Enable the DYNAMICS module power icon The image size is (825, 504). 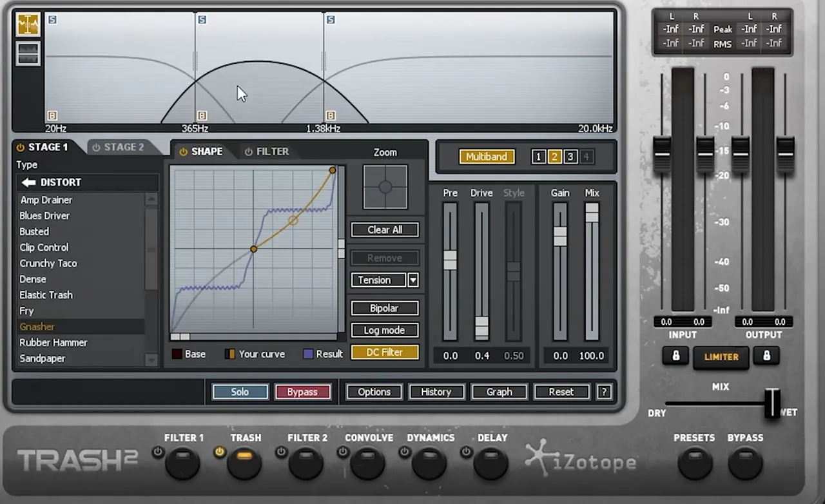pos(405,452)
